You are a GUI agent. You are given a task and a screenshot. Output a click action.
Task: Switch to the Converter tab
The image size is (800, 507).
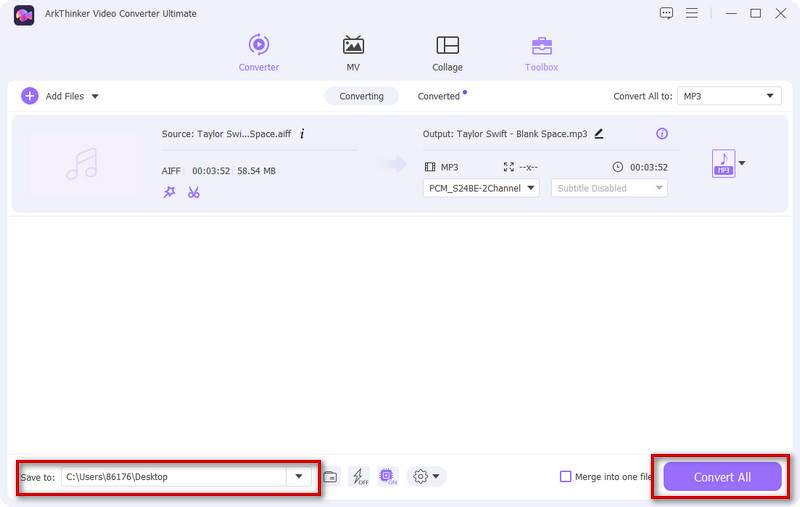[x=259, y=53]
